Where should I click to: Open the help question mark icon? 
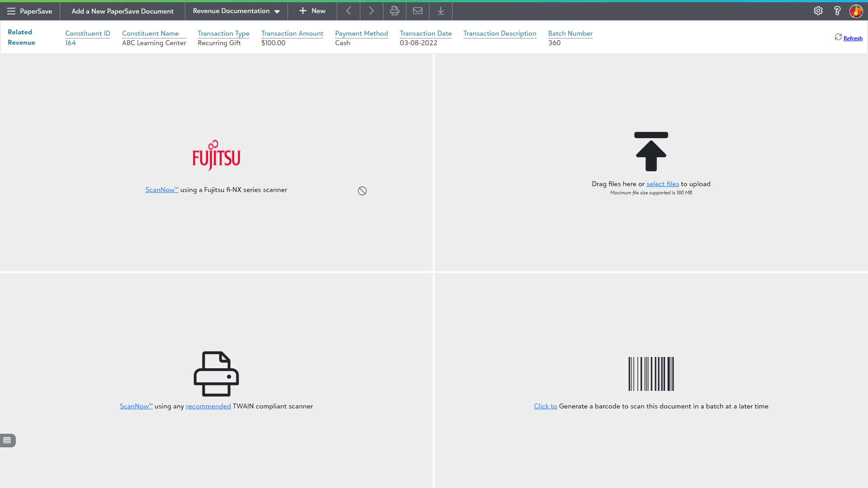pyautogui.click(x=837, y=11)
